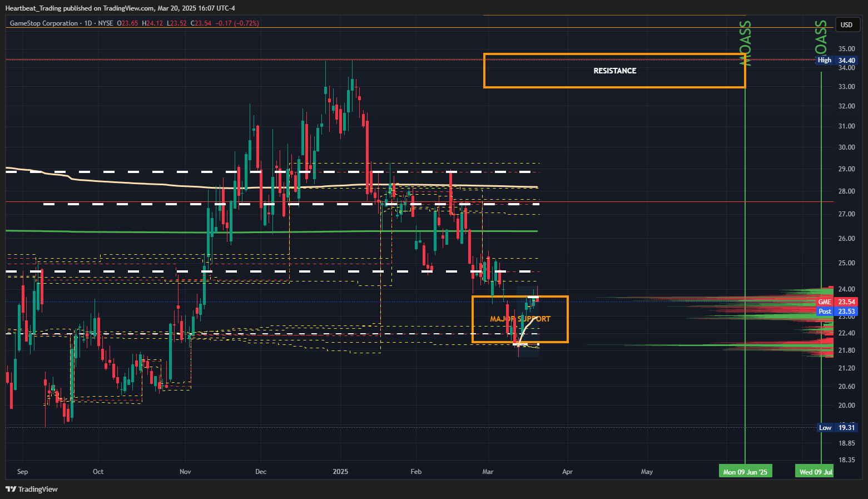
Task: Click the 33.00 price axis label
Action: coord(847,87)
